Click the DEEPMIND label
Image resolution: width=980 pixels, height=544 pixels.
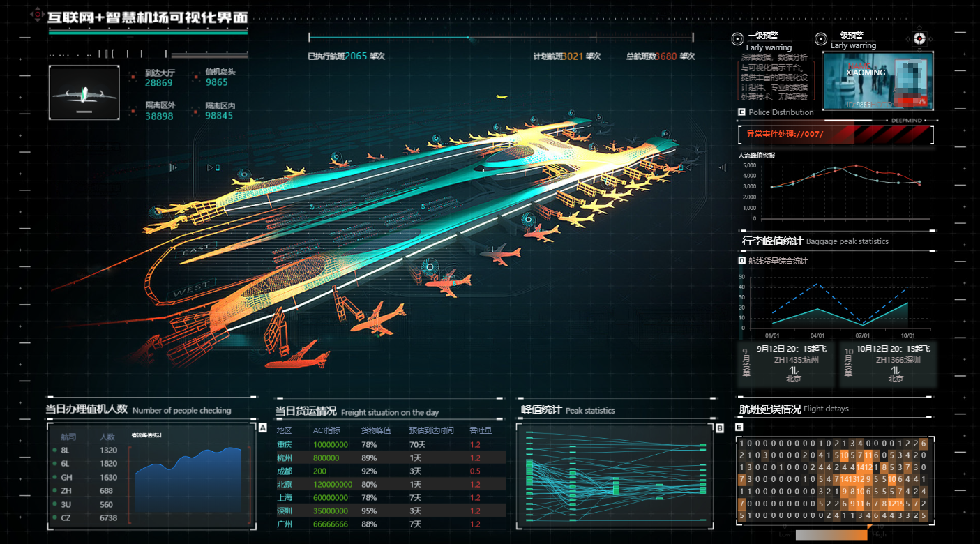pyautogui.click(x=907, y=121)
